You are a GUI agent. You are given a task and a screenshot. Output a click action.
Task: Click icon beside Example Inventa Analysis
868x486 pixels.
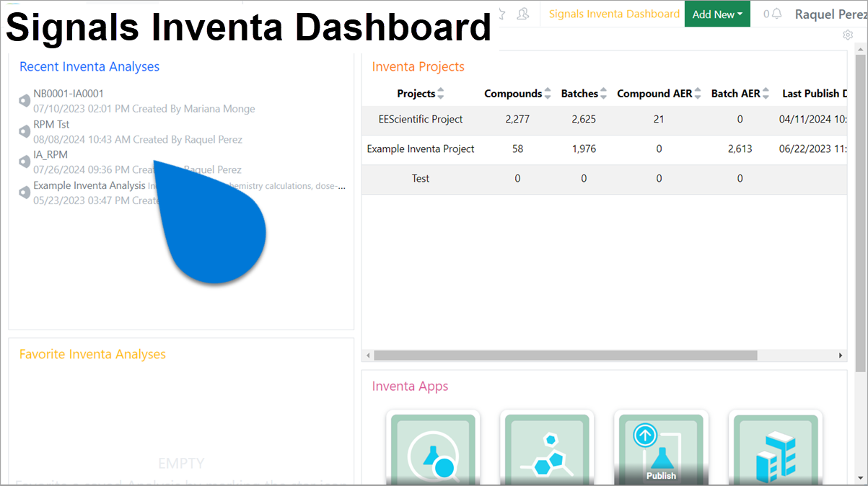pos(24,193)
